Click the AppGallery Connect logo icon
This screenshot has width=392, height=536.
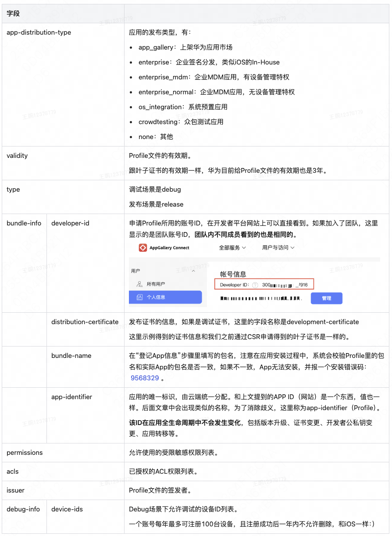pyautogui.click(x=143, y=248)
